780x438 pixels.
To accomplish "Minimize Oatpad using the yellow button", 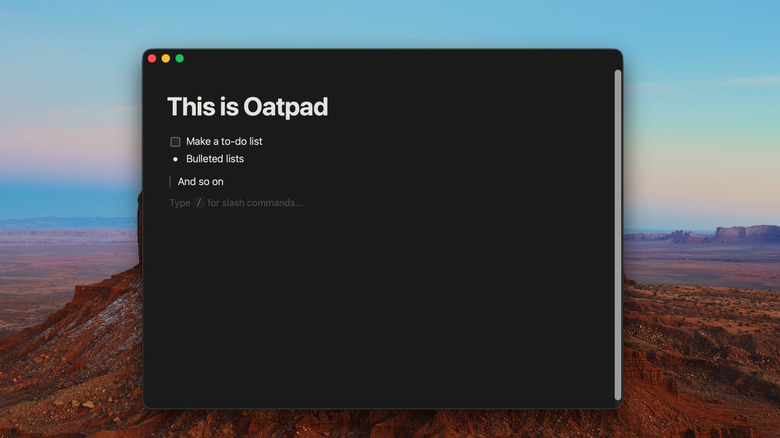I will tap(166, 58).
